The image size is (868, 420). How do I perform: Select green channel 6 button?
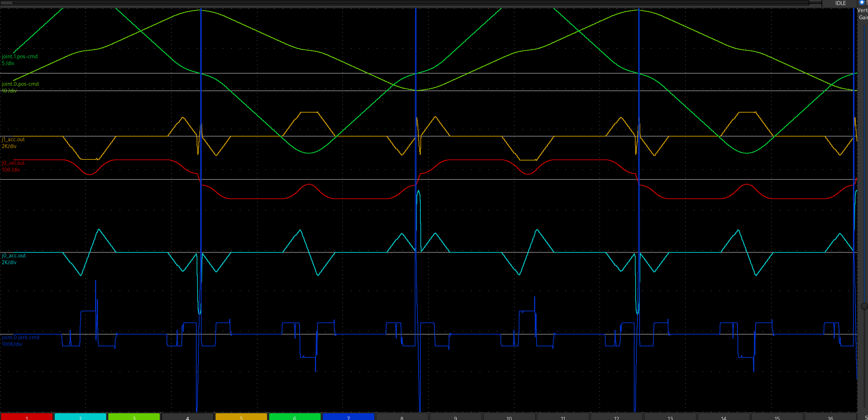point(295,417)
